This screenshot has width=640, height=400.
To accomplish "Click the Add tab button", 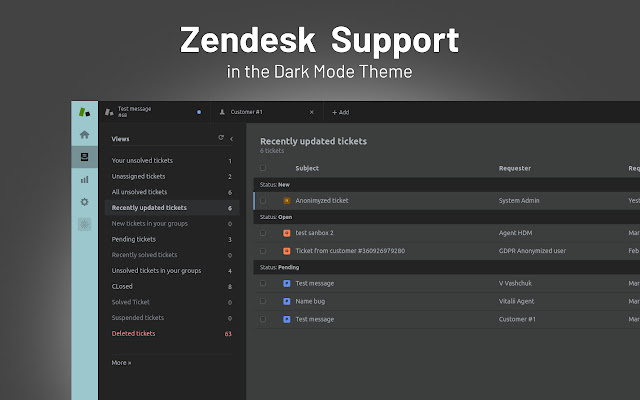I will (340, 112).
